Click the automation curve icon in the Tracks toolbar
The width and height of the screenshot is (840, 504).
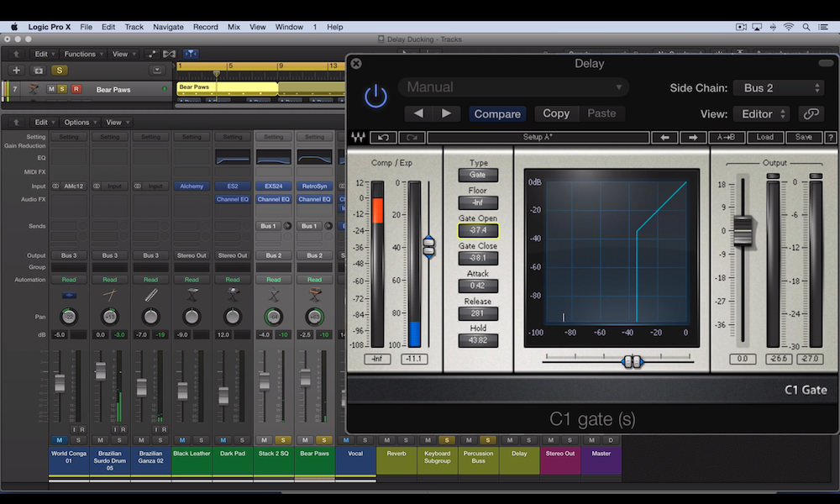pyautogui.click(x=152, y=54)
